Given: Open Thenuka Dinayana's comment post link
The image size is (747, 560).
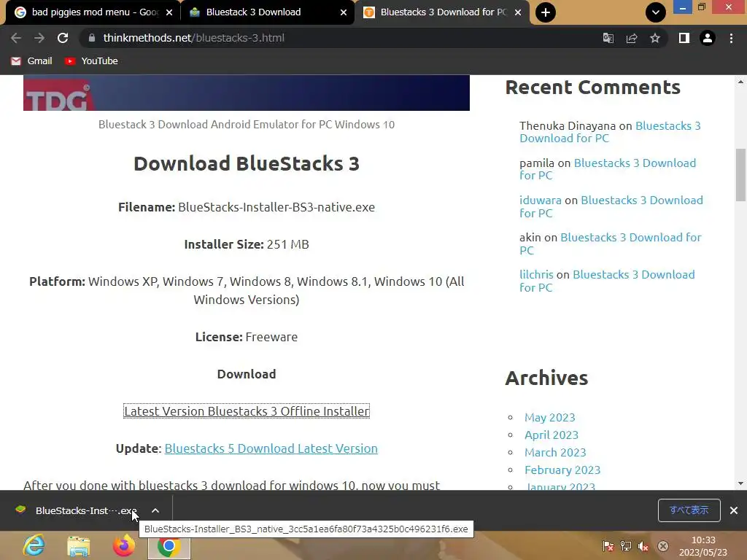Looking at the screenshot, I should 611,132.
